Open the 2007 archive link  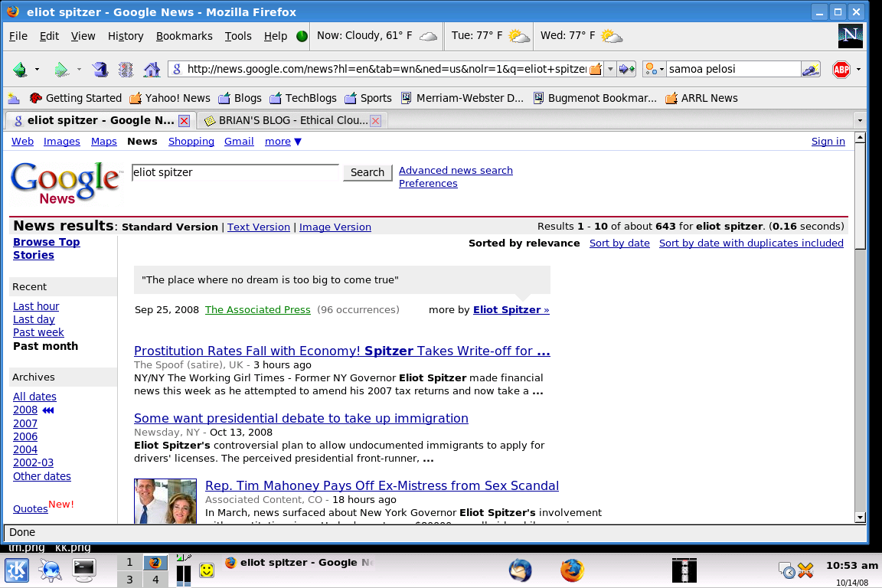pyautogui.click(x=25, y=423)
